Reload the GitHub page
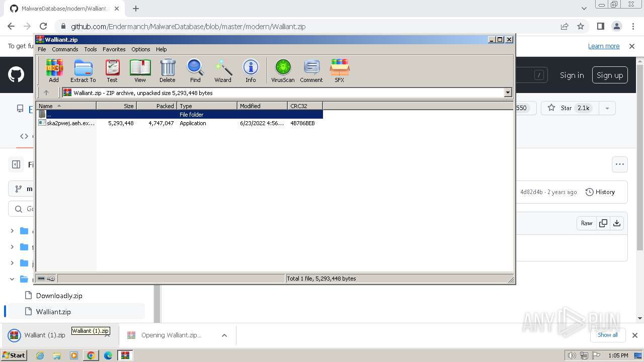The image size is (644, 362). (43, 26)
